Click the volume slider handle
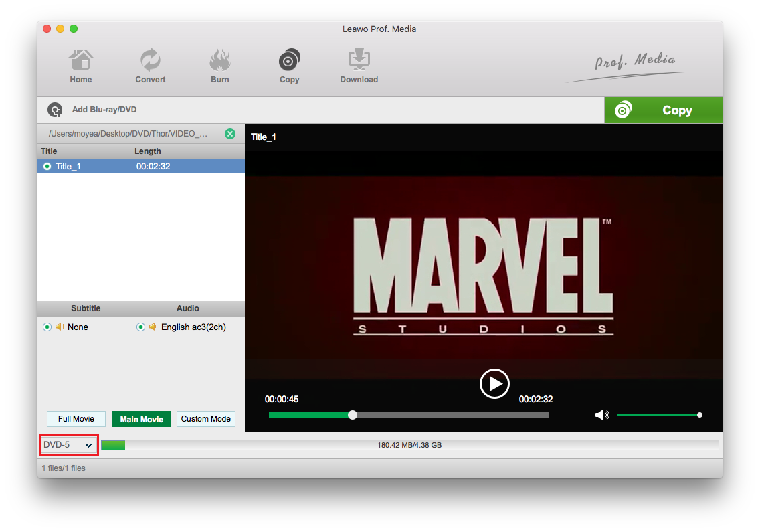The height and width of the screenshot is (532, 760). point(699,415)
